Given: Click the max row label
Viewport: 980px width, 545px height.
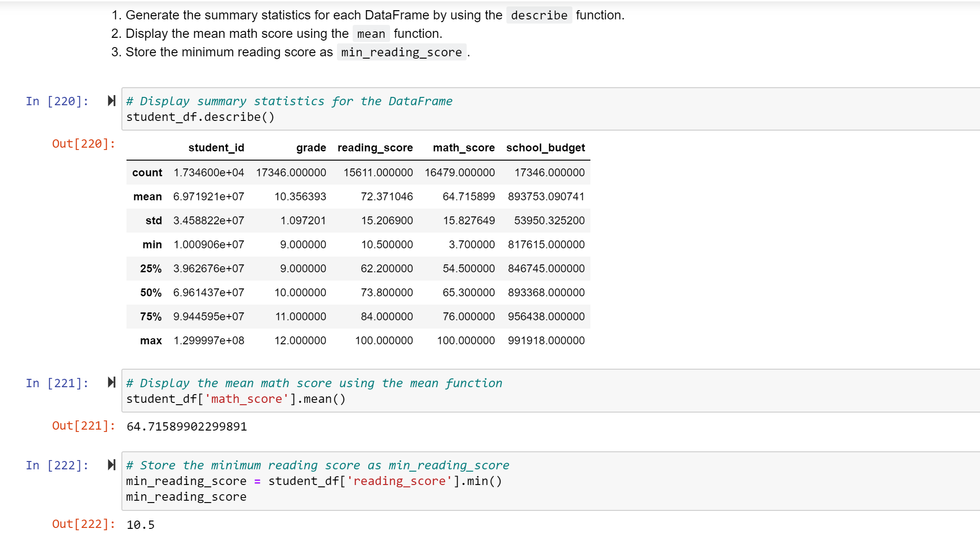Looking at the screenshot, I should tap(150, 341).
